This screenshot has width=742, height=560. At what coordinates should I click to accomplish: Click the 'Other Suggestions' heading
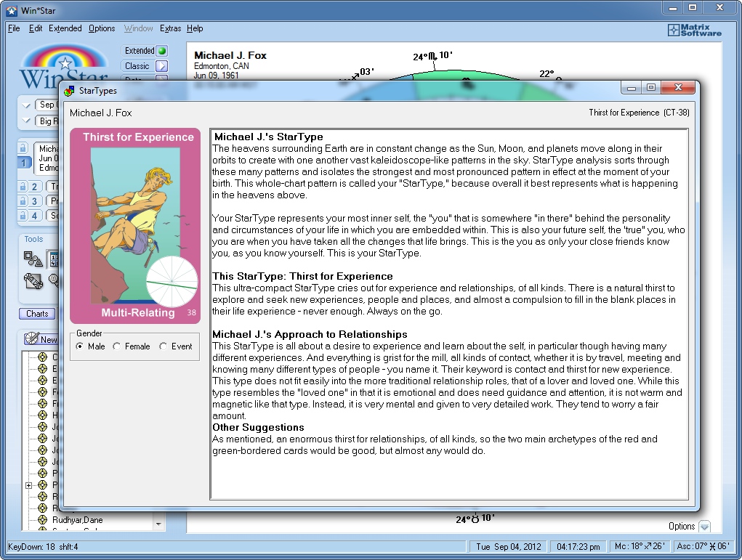[258, 427]
